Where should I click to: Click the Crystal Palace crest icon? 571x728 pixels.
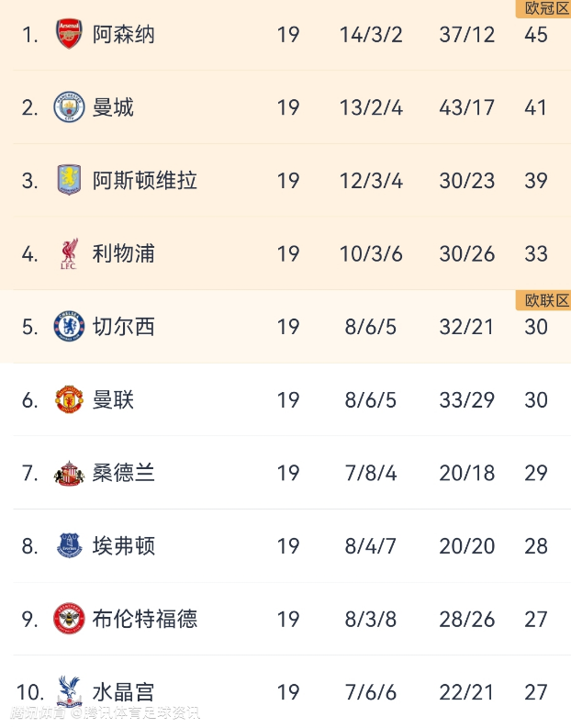pyautogui.click(x=69, y=690)
